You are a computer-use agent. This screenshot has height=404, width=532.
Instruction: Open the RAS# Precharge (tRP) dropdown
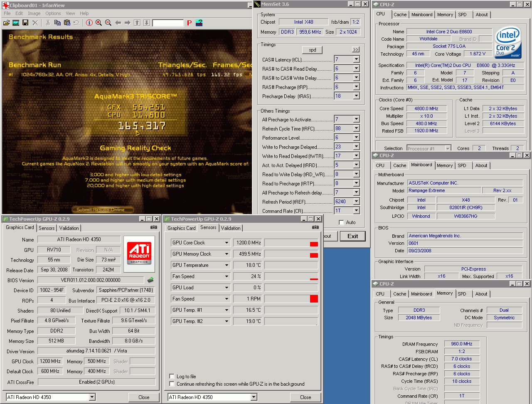[x=356, y=87]
